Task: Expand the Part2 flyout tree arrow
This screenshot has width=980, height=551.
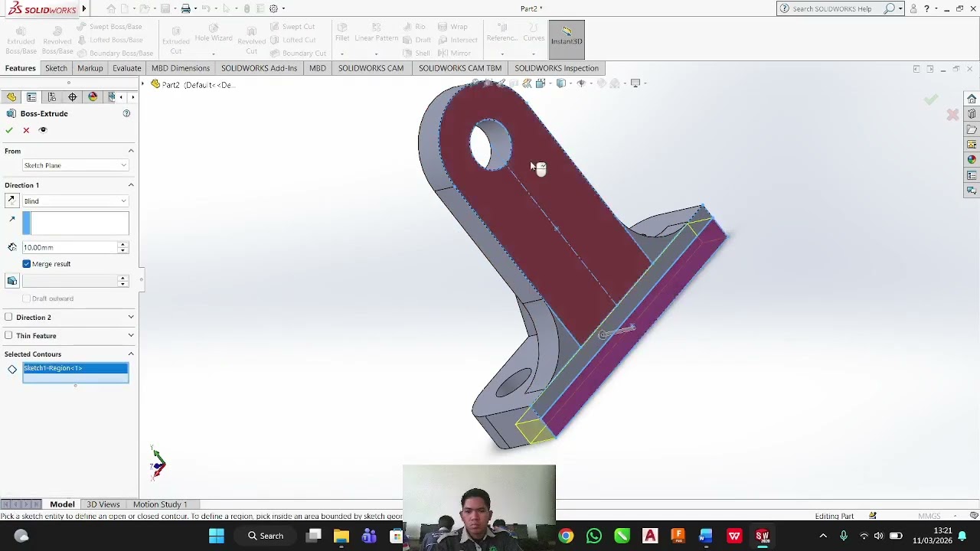Action: point(143,84)
